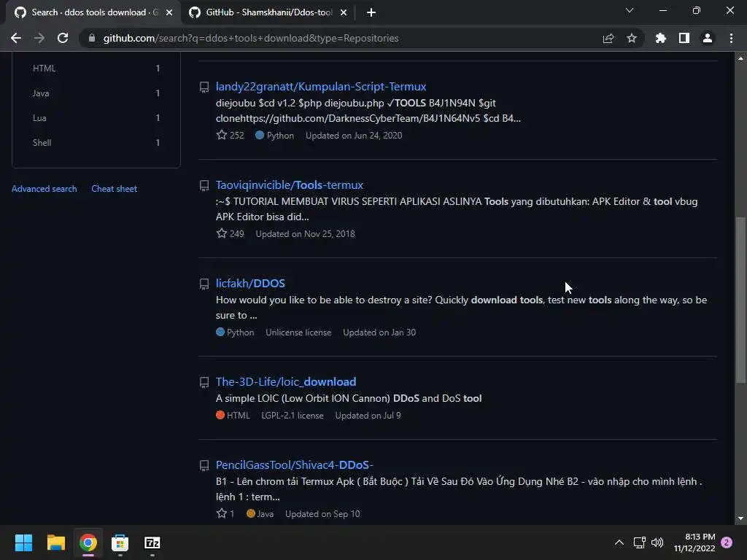Viewport: 747px width, 560px height.
Task: Click repo icon beside licfakh/DDOS
Action: (204, 284)
